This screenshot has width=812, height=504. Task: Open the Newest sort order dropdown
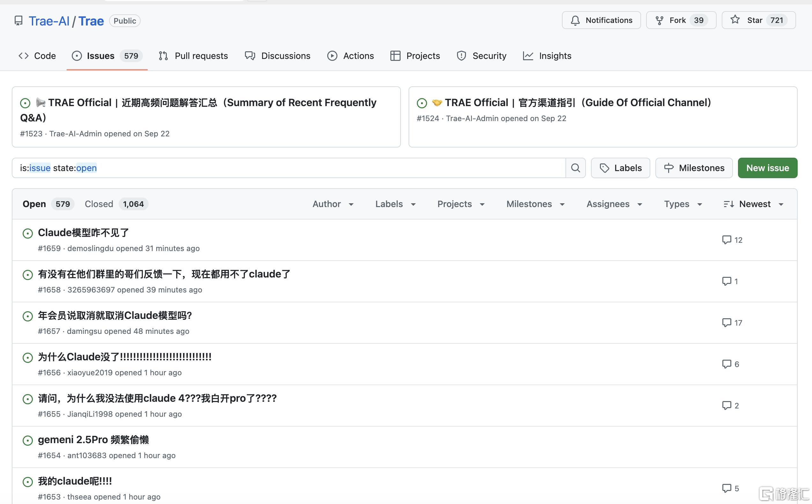point(755,204)
